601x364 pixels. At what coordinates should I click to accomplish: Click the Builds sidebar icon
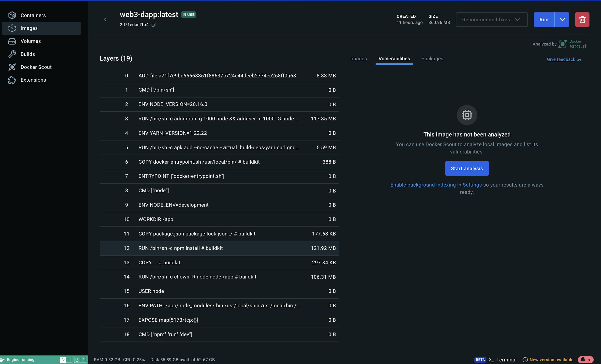point(12,54)
